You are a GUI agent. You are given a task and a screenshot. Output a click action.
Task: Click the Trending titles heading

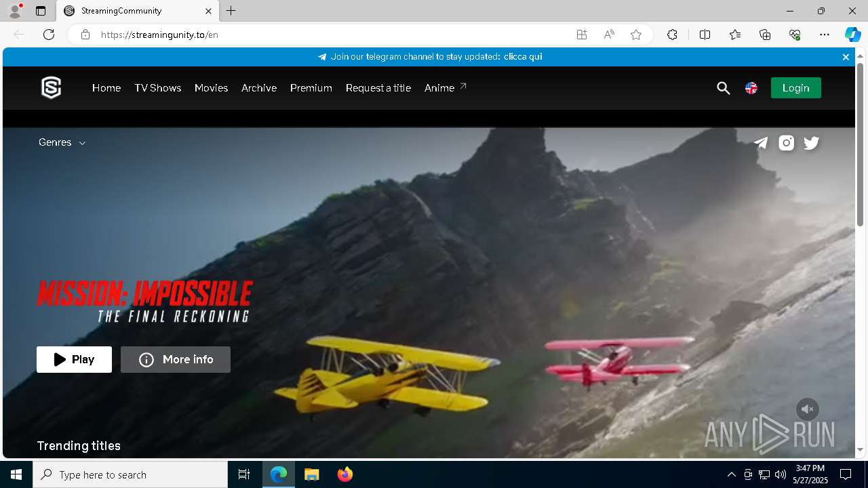(79, 446)
